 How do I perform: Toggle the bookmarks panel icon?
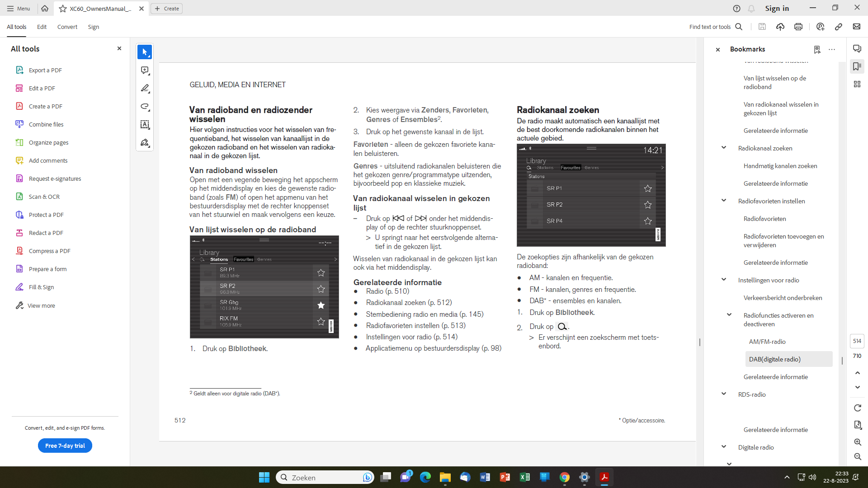857,66
